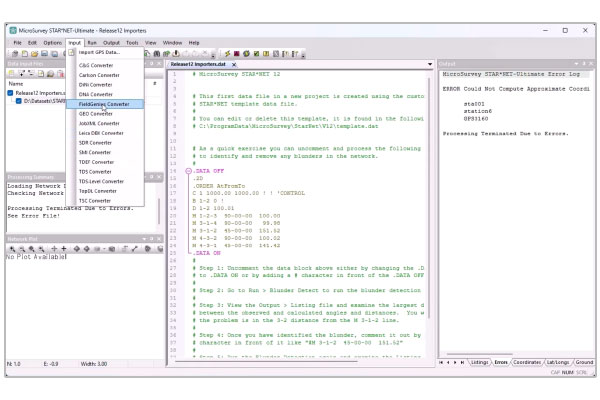The width and height of the screenshot is (600, 400).
Task: Open the Window menu
Action: coord(172,43)
